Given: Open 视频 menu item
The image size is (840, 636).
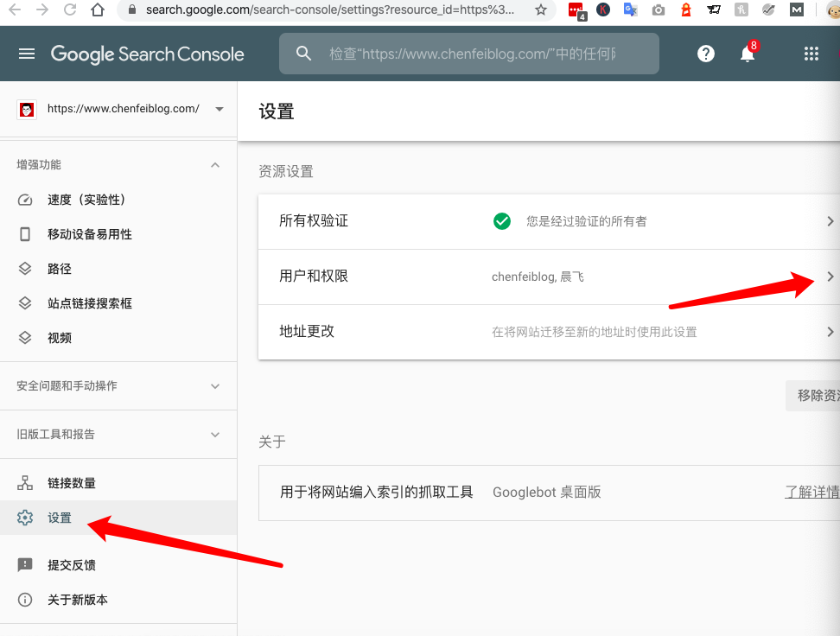Looking at the screenshot, I should pos(118,338).
